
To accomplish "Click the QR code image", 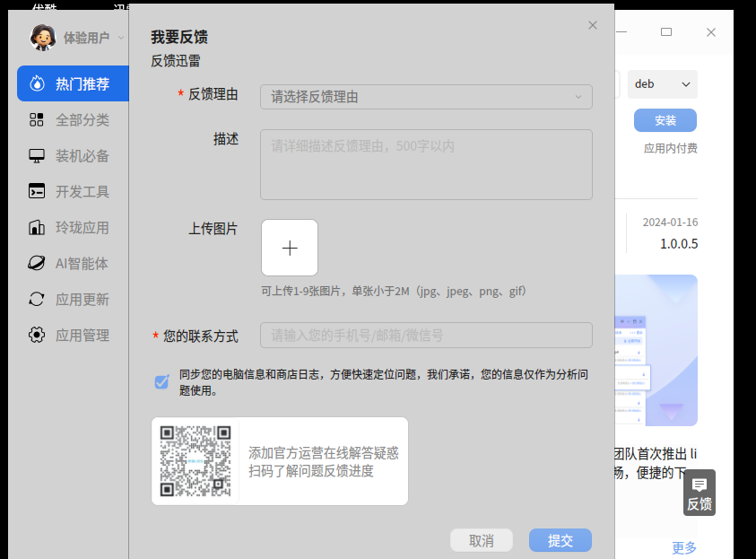I will point(196,461).
